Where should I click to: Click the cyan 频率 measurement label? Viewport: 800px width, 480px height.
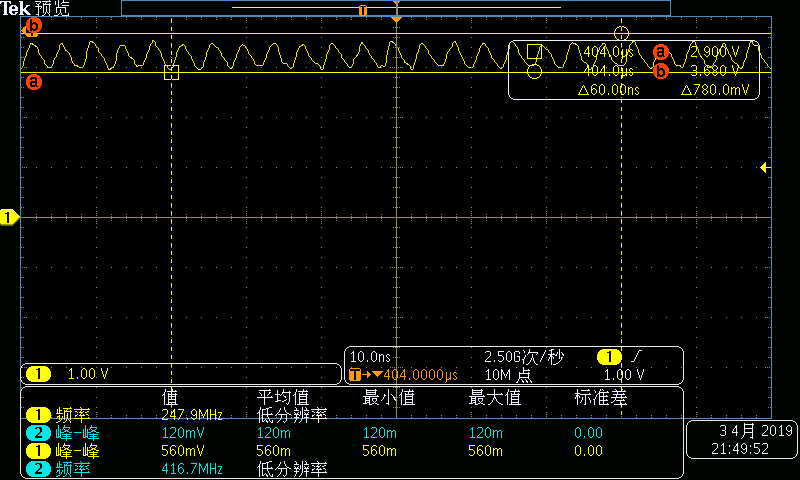(73, 469)
